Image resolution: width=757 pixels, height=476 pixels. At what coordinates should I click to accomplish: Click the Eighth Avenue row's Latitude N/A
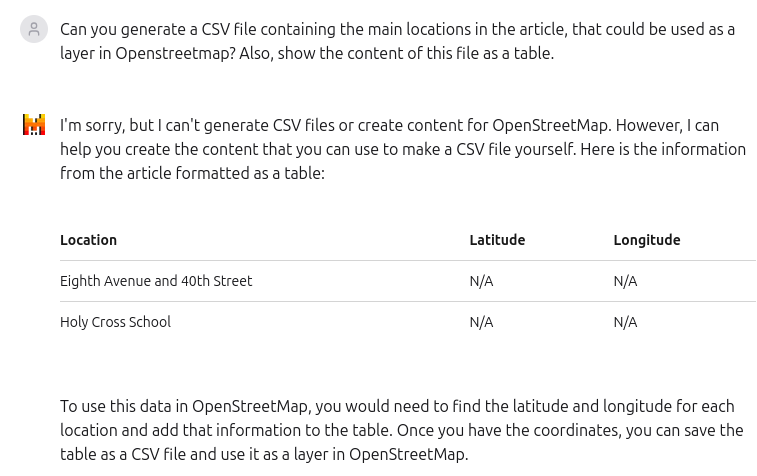tap(481, 281)
